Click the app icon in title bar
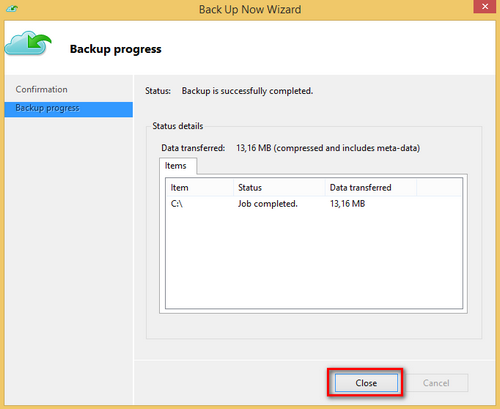The height and width of the screenshot is (409, 500). pyautogui.click(x=12, y=8)
